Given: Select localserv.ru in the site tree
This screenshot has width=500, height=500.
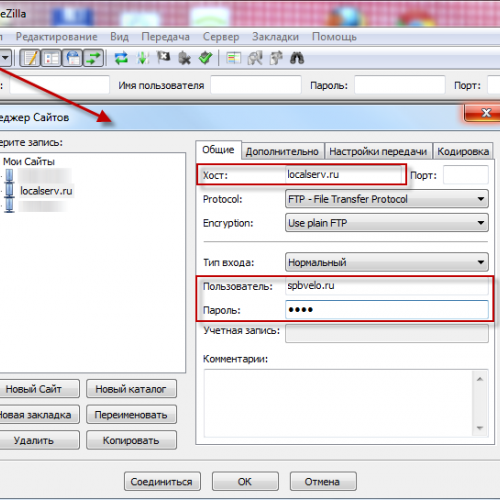Looking at the screenshot, I should (x=46, y=191).
